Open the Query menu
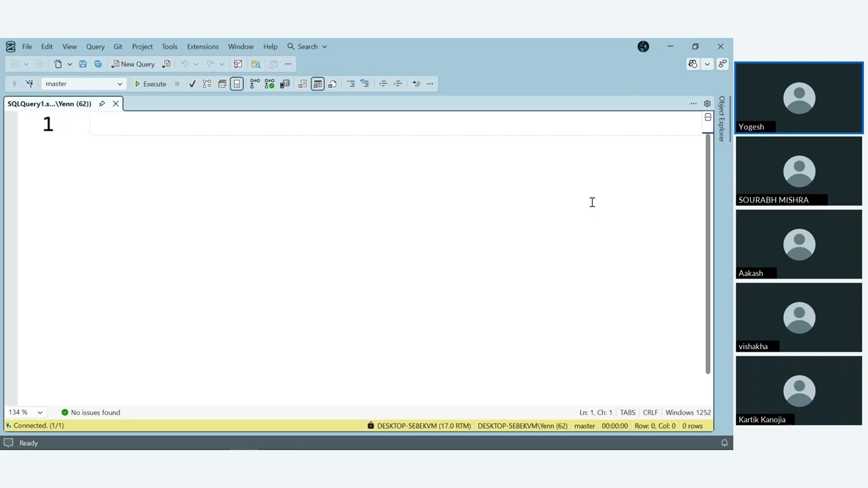 [x=95, y=47]
